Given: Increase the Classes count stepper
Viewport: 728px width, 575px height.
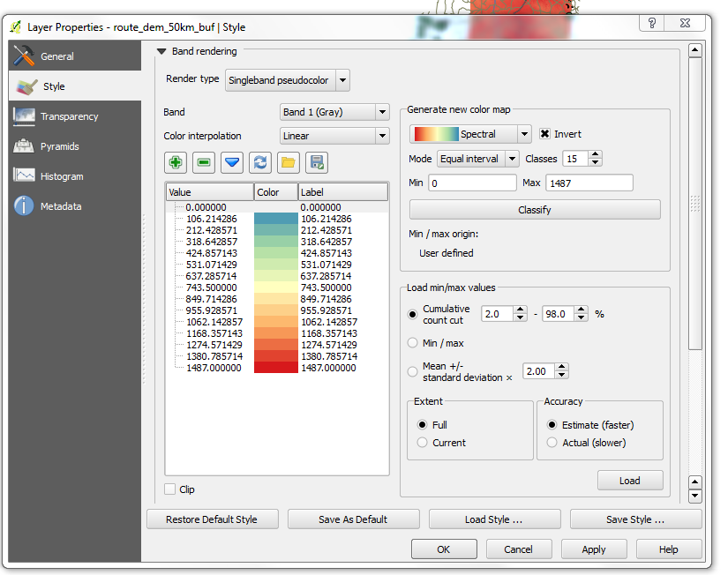Looking at the screenshot, I should pos(596,154).
